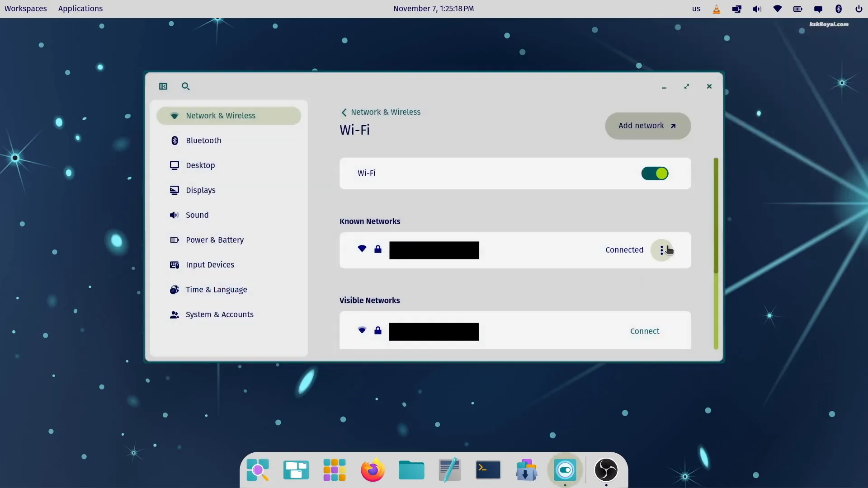The width and height of the screenshot is (868, 488).
Task: Open the Bluetooth applet in panel
Action: pos(839,9)
